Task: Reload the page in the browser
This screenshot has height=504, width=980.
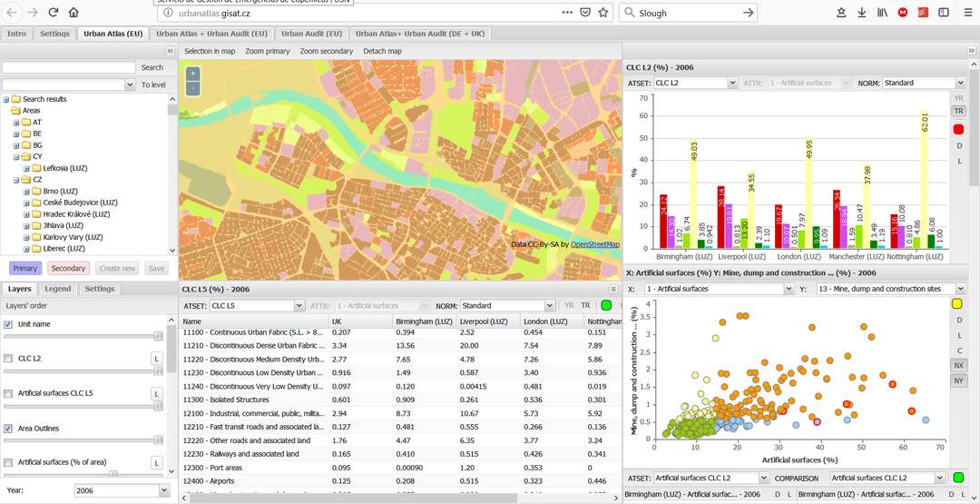Action: pos(54,13)
